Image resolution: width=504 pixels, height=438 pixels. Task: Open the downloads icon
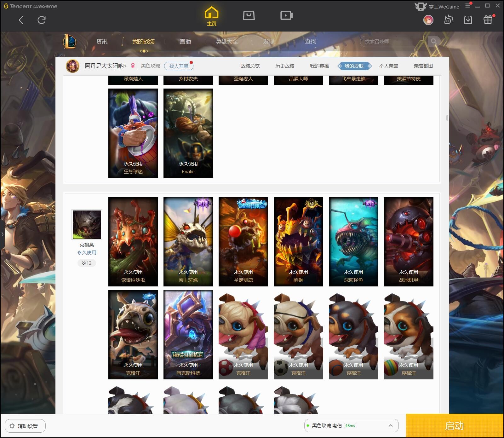click(x=468, y=20)
